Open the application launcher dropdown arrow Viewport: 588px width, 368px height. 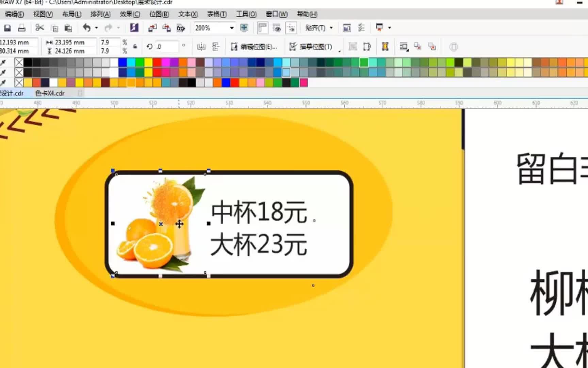click(390, 28)
